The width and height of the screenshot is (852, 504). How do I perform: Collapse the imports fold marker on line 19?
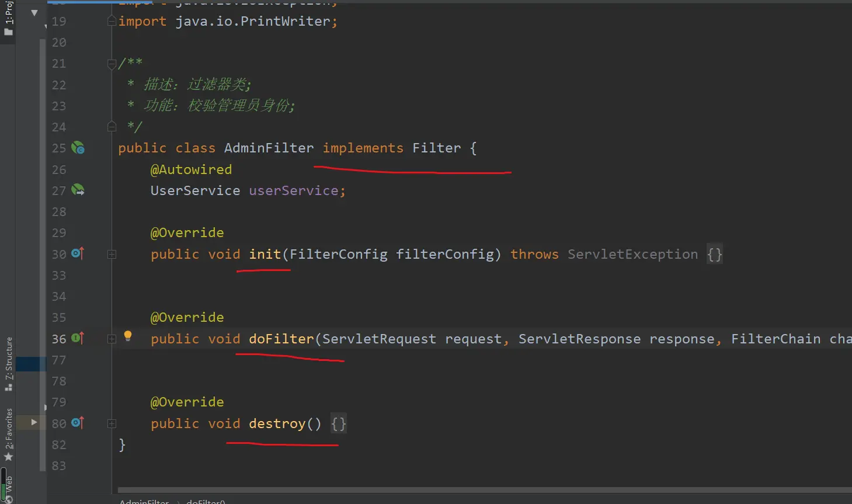112,22
